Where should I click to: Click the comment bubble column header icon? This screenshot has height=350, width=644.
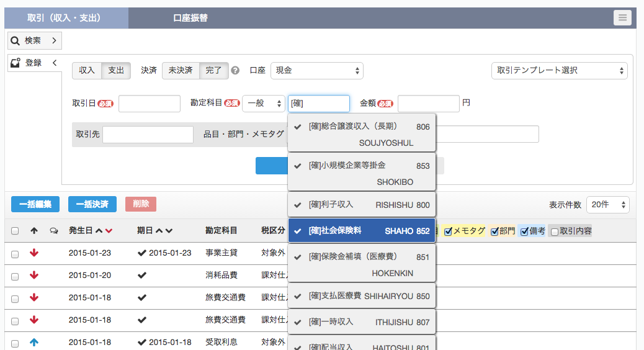point(53,231)
